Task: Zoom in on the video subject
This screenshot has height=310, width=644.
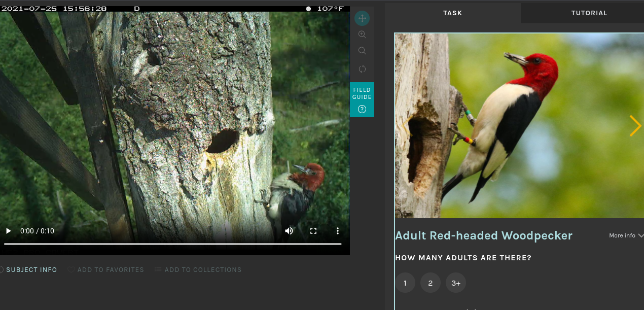Action: click(362, 35)
